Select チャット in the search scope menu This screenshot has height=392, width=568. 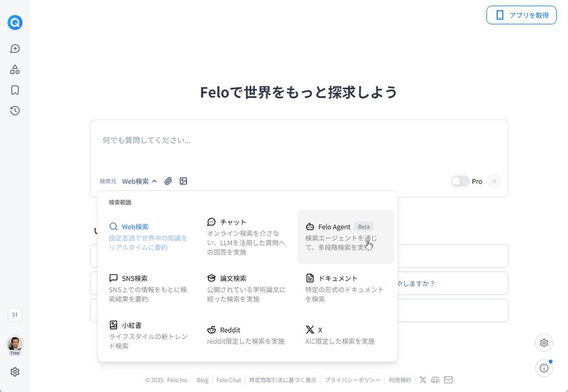click(247, 237)
